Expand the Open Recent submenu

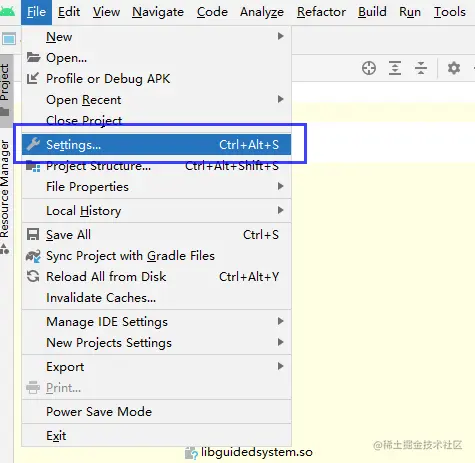156,100
